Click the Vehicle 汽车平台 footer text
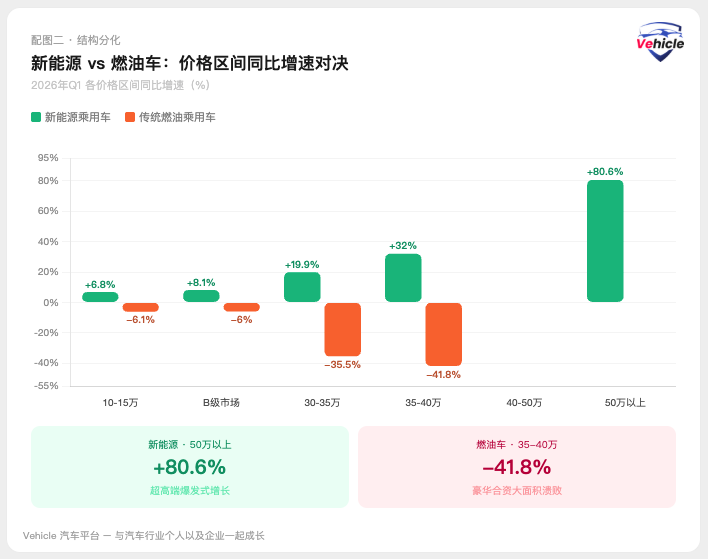The image size is (708, 559). 144,535
